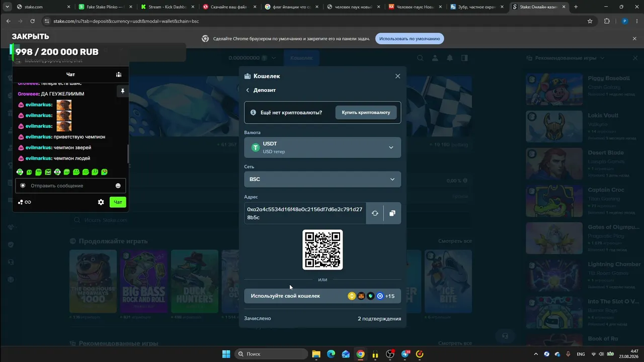Dismiss the default browser infobar
644x362 pixels.
click(x=634, y=39)
